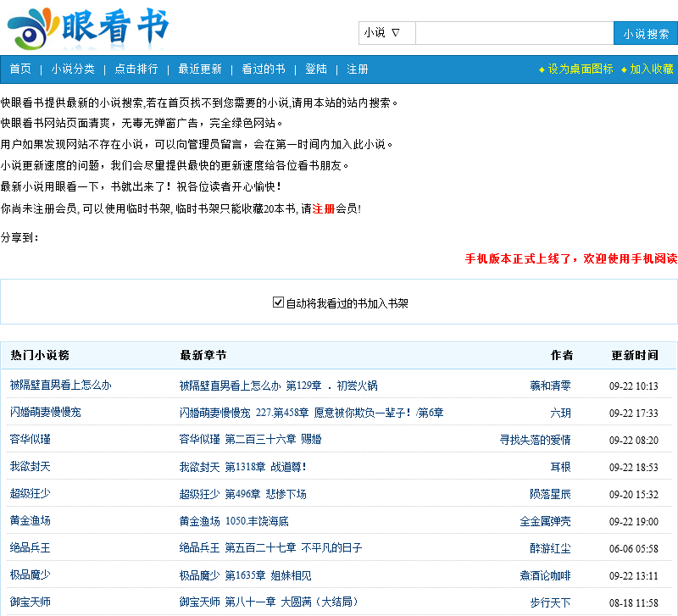Image resolution: width=678 pixels, height=616 pixels.
Task: Click into the novel search text field
Action: coord(514,34)
